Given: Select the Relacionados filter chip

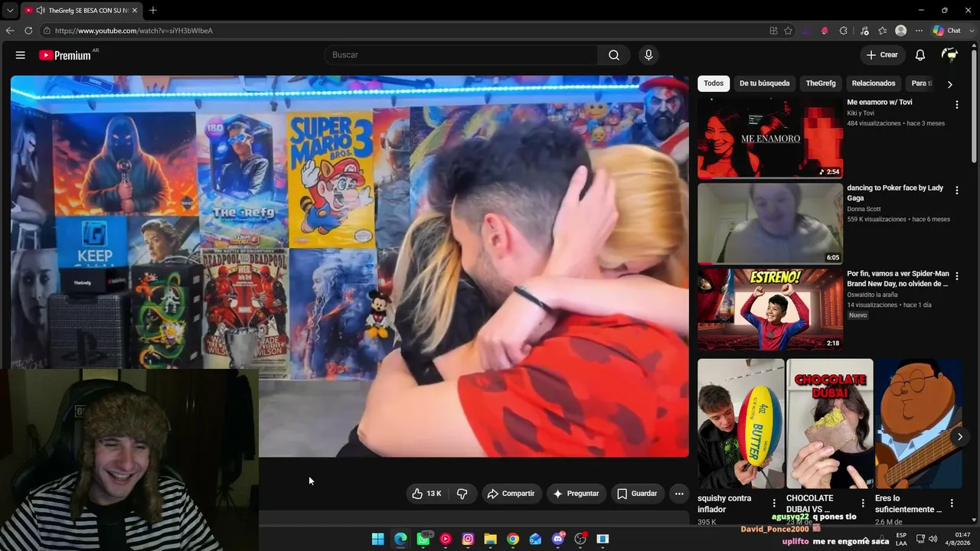Looking at the screenshot, I should (874, 83).
